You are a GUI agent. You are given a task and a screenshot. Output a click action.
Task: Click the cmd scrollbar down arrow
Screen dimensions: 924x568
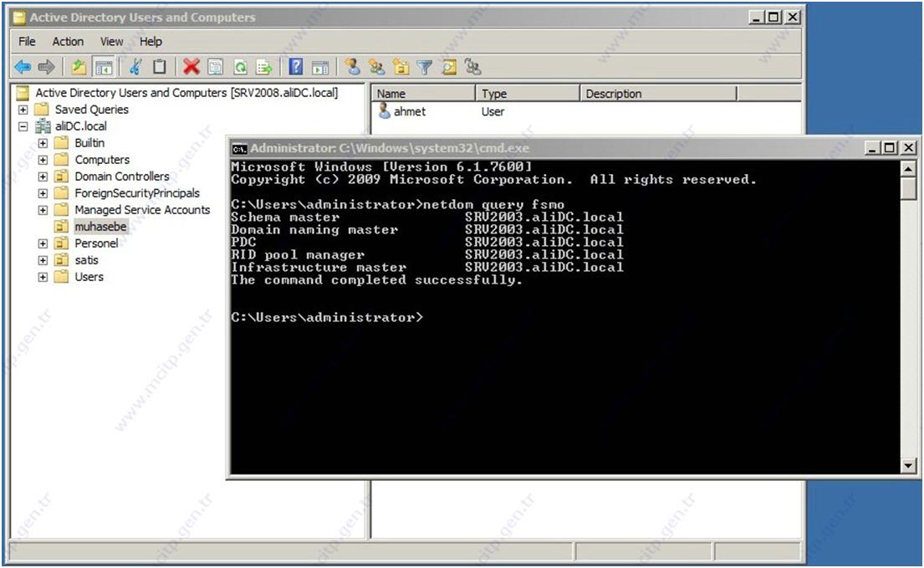click(x=908, y=465)
